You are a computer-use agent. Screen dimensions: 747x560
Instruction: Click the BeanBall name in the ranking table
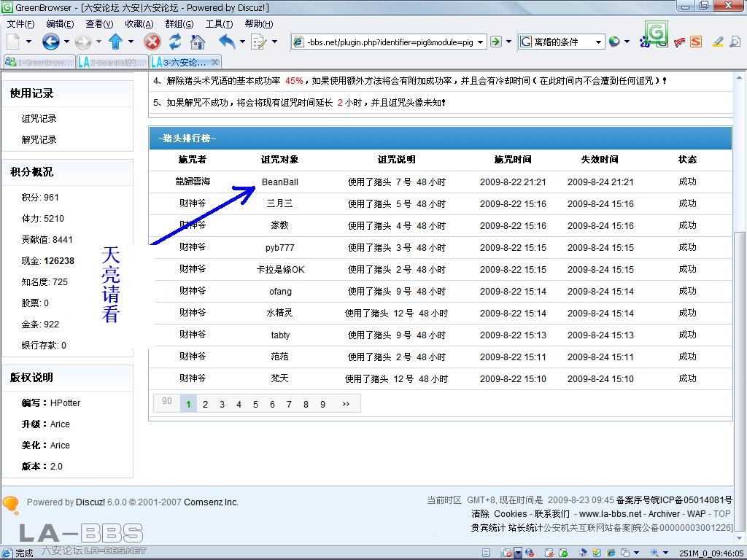(x=280, y=182)
